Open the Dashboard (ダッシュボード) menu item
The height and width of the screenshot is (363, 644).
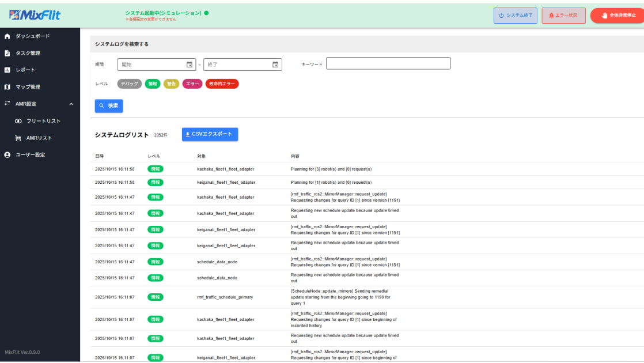click(x=32, y=36)
